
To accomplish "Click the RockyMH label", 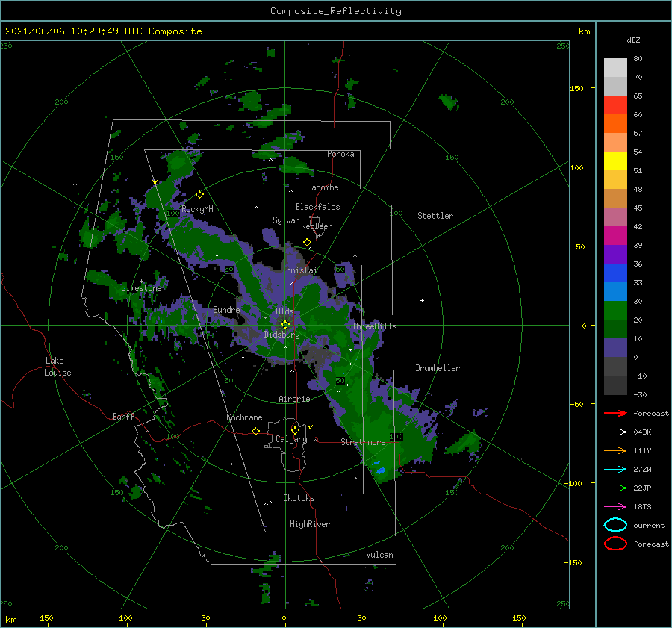I will [x=197, y=209].
